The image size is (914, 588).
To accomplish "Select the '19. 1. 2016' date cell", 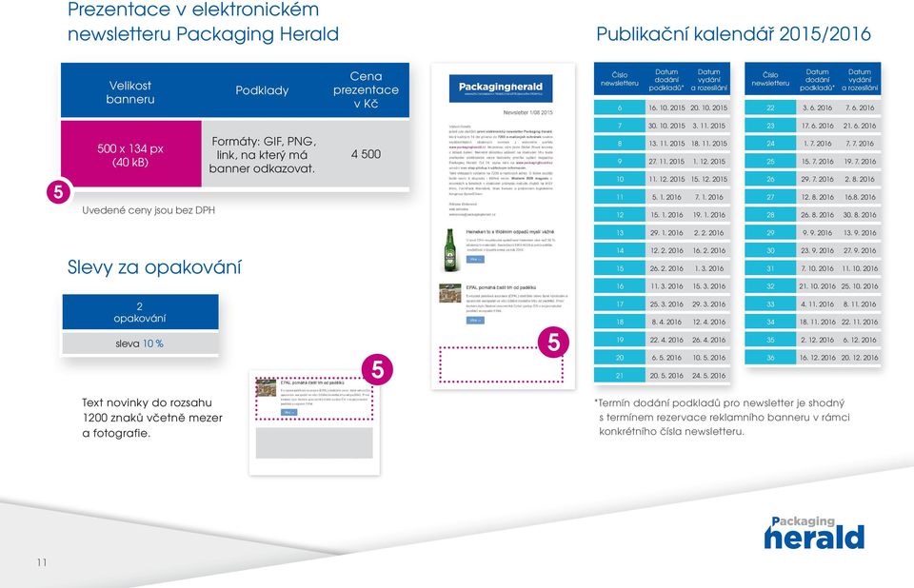I will 708,215.
